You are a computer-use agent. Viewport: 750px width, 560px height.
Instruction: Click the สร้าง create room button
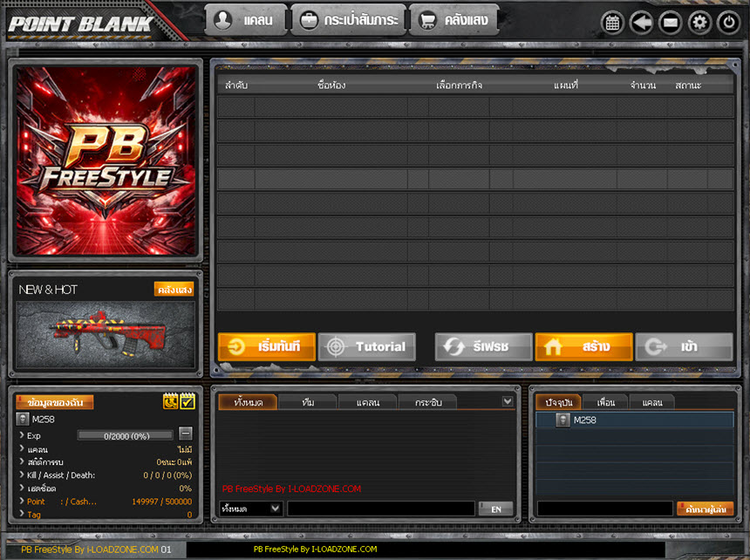(x=584, y=346)
